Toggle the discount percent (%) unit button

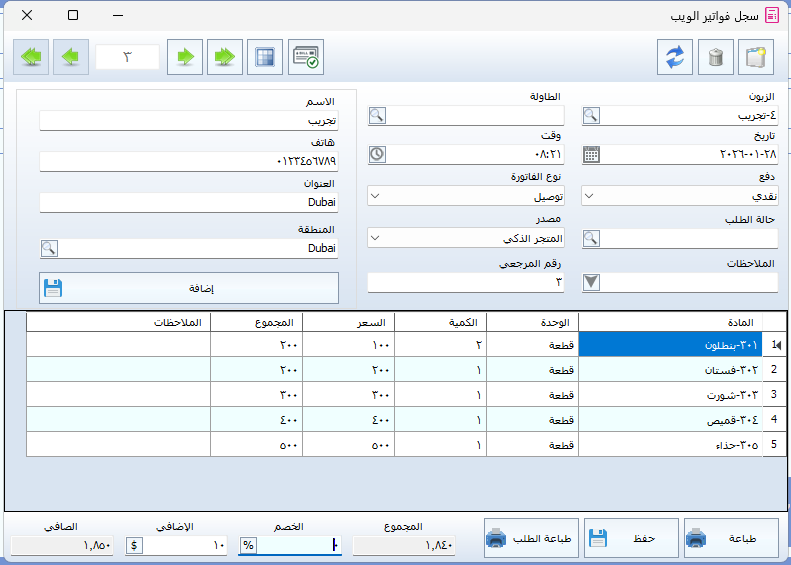click(x=248, y=546)
